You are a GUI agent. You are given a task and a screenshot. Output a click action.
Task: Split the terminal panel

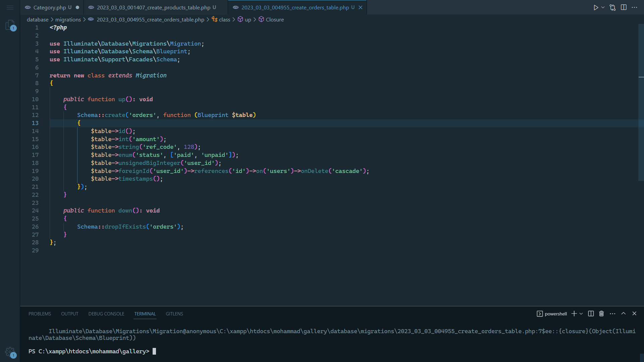tap(591, 314)
